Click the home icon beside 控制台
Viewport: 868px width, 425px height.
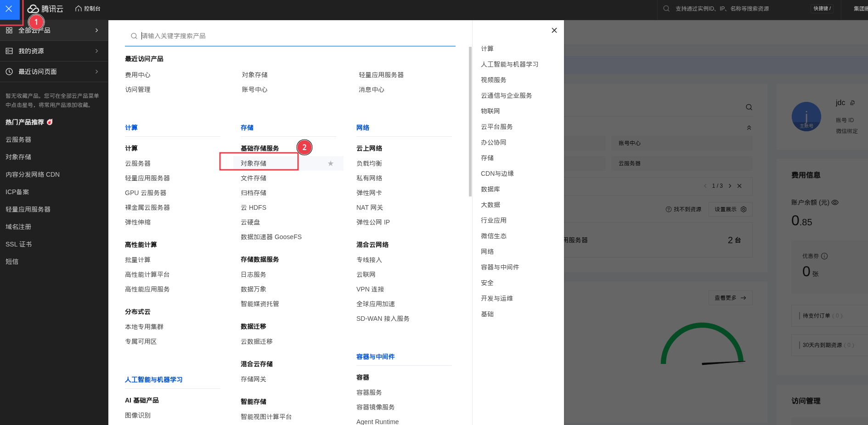click(79, 9)
